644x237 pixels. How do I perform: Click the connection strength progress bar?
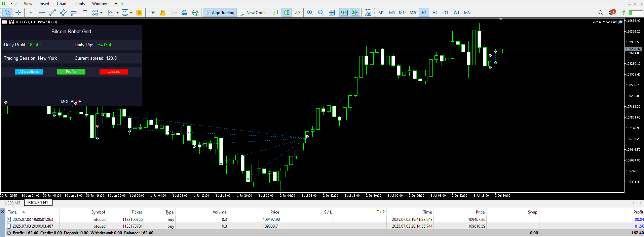(x=636, y=13)
